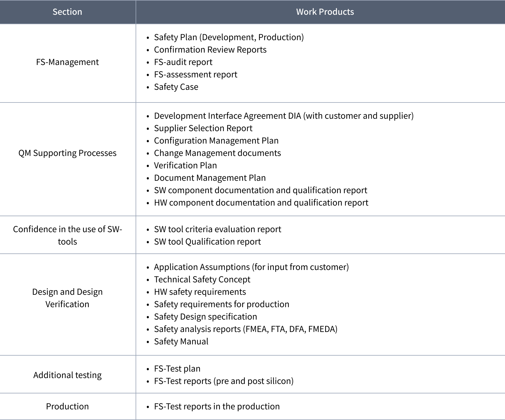This screenshot has height=420, width=505.
Task: Select the first row's Work Products cell
Action: tap(320, 63)
